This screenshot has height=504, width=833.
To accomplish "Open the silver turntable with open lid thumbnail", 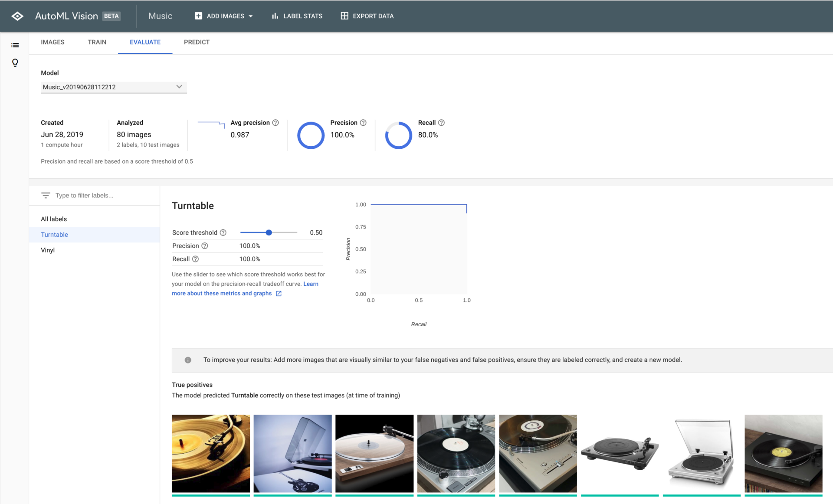I will (x=702, y=454).
